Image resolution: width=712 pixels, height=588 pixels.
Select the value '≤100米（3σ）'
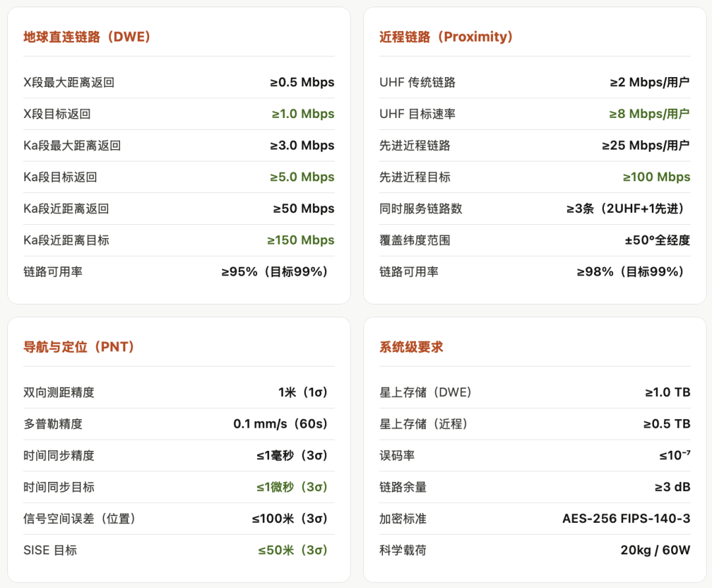pyautogui.click(x=289, y=519)
